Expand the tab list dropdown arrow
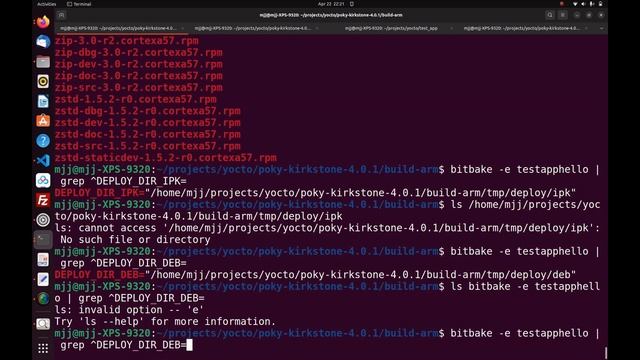The height and width of the screenshot is (360, 640). [x=601, y=28]
